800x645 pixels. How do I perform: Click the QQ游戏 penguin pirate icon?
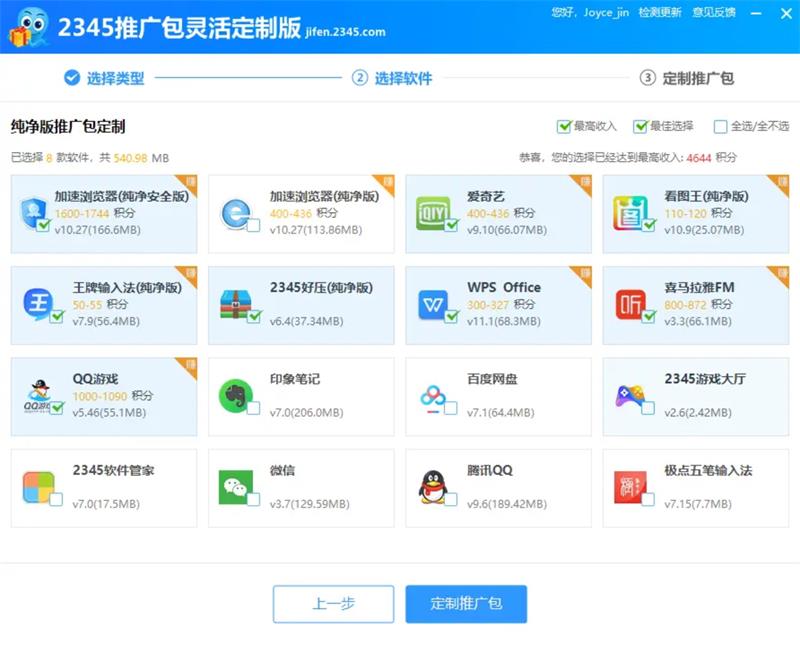(39, 396)
